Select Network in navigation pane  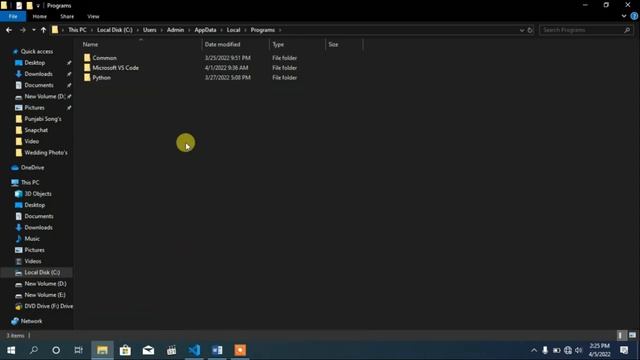(x=31, y=321)
